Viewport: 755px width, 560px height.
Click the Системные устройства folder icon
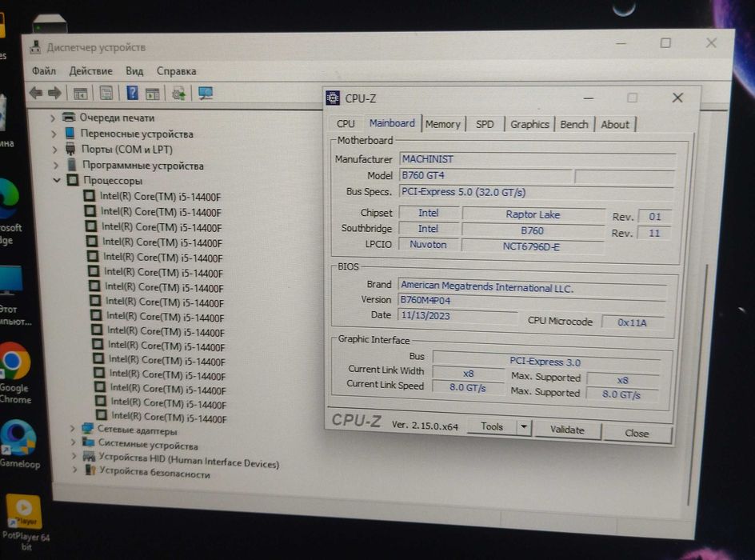click(x=88, y=442)
